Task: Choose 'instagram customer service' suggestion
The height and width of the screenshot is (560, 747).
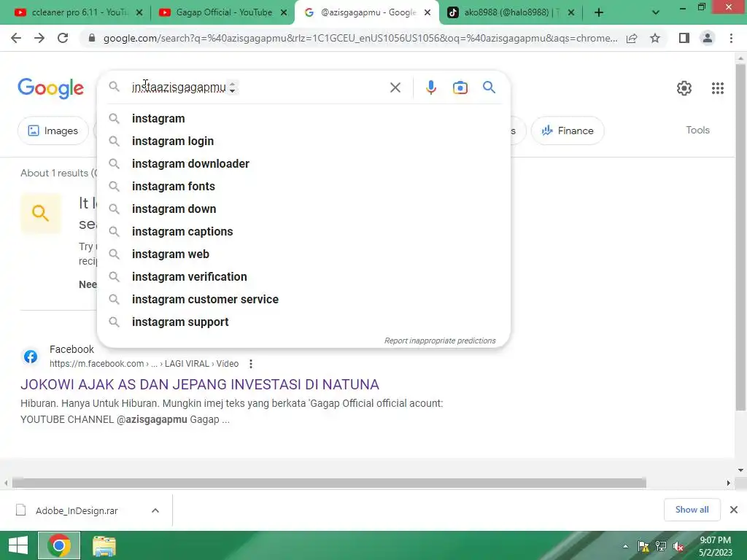Action: pyautogui.click(x=304, y=300)
